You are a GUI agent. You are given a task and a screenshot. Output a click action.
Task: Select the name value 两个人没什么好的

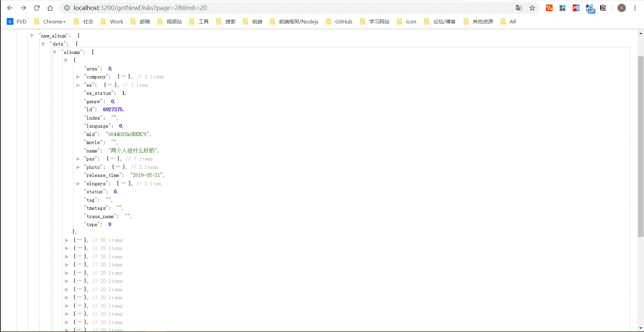[x=133, y=150]
